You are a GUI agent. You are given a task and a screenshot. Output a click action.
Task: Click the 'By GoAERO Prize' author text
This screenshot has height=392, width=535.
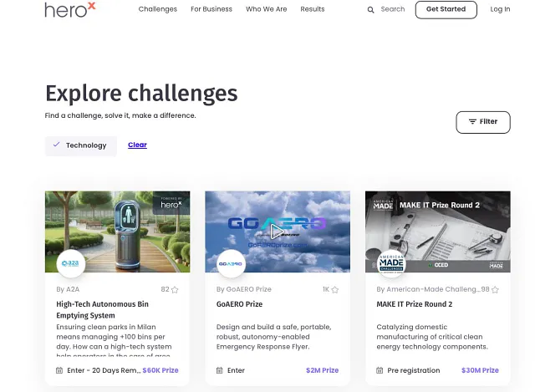[244, 289]
